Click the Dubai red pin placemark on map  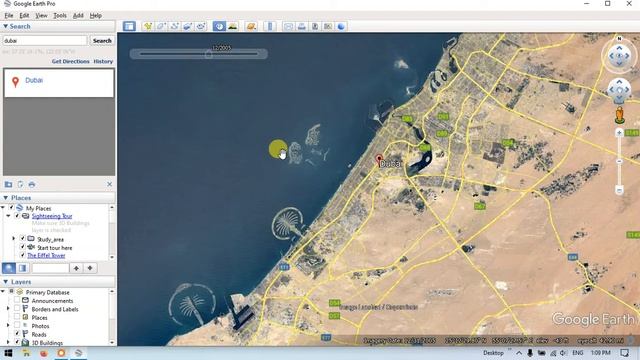(379, 159)
